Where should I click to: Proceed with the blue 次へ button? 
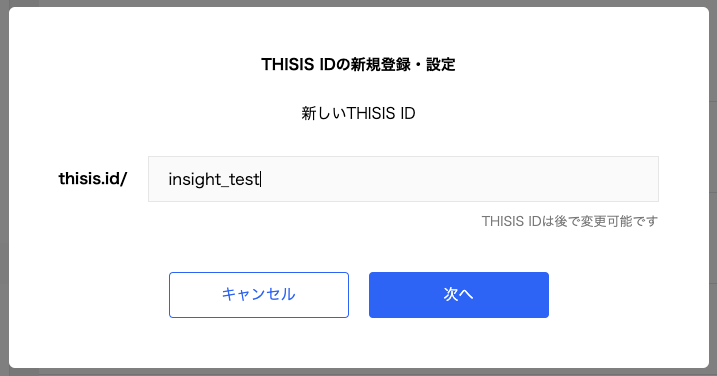pos(459,295)
